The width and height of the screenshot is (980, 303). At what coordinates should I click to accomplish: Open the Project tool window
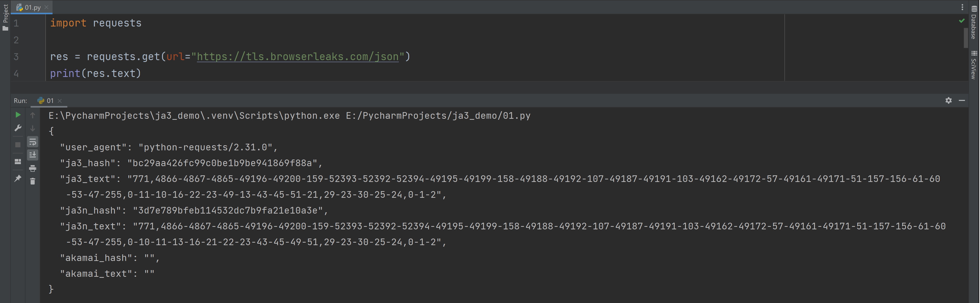click(x=5, y=17)
